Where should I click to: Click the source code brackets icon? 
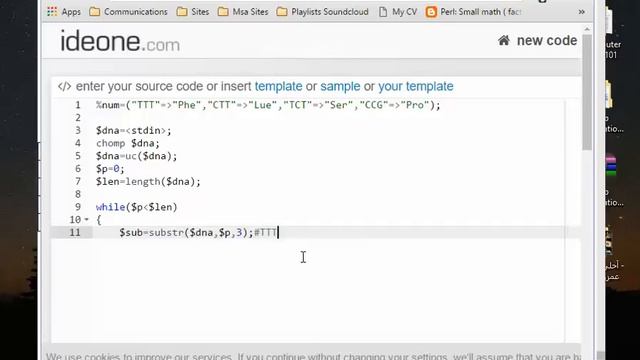tap(64, 87)
